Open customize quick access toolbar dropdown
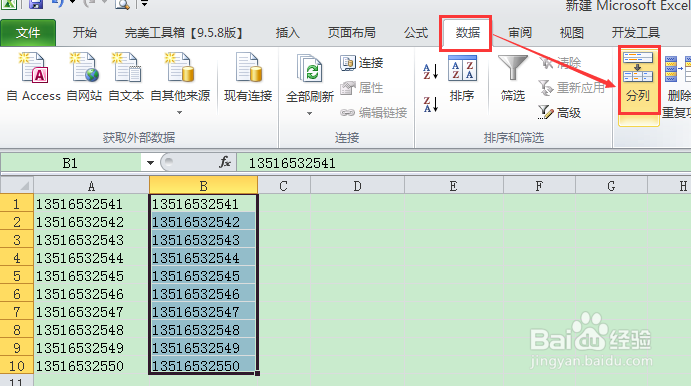Screen dimensions: 691x386 tap(144, 4)
